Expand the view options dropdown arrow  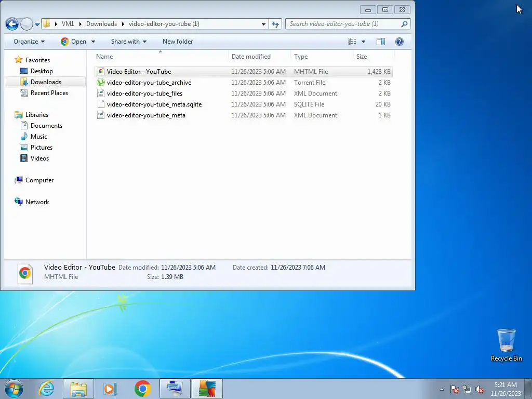tap(363, 42)
